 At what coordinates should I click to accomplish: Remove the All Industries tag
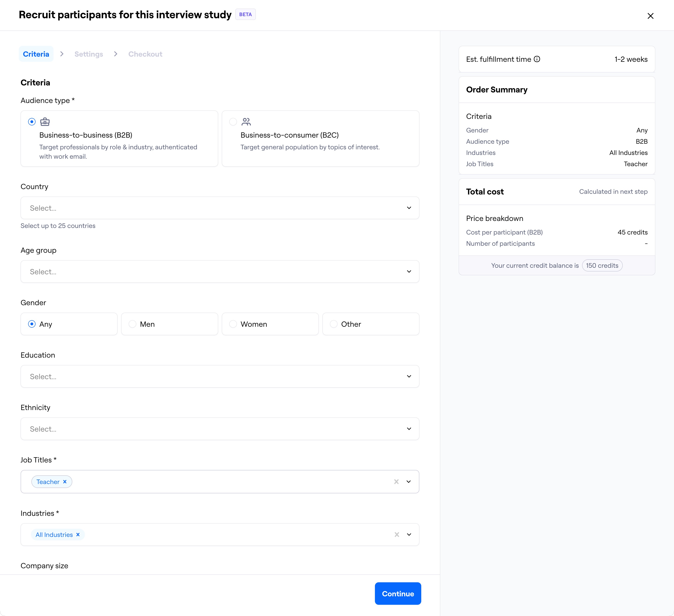[78, 534]
